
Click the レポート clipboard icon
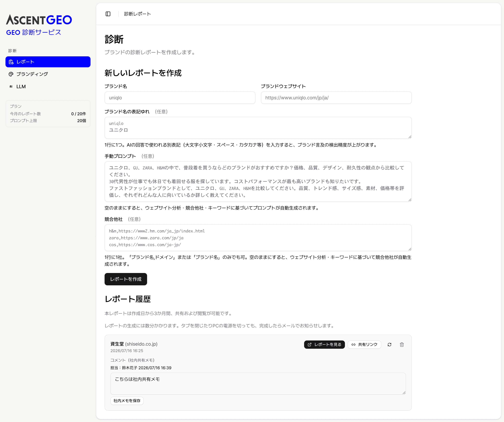(11, 62)
